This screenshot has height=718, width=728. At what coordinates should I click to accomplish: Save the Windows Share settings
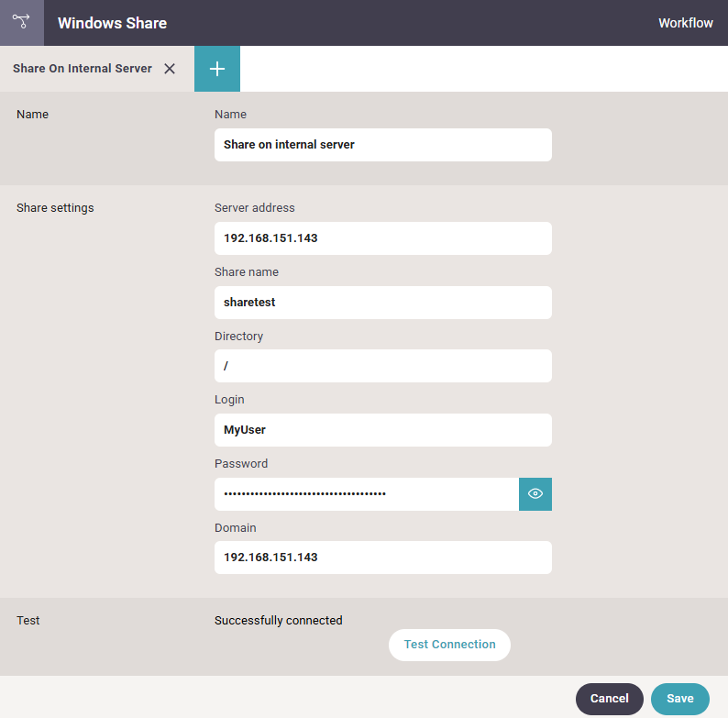click(679, 699)
